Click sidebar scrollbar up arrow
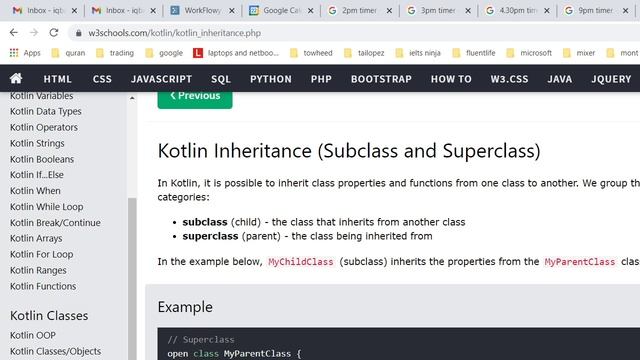 point(132,98)
